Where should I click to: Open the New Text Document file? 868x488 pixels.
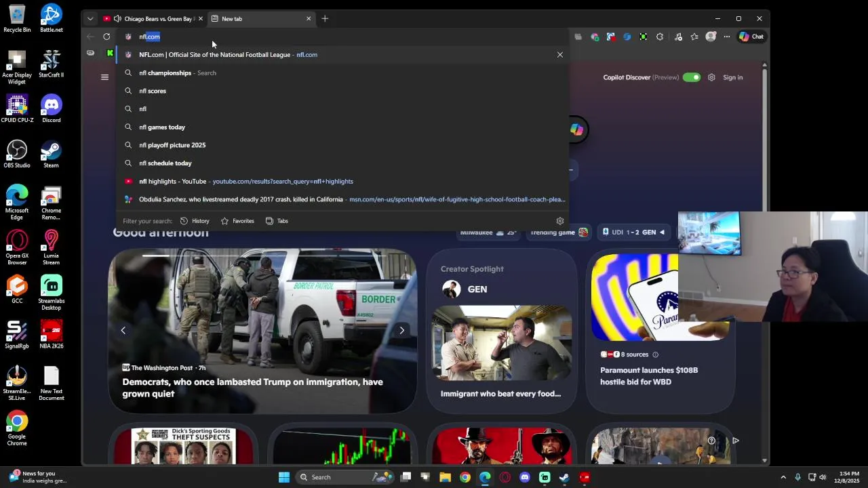[51, 384]
